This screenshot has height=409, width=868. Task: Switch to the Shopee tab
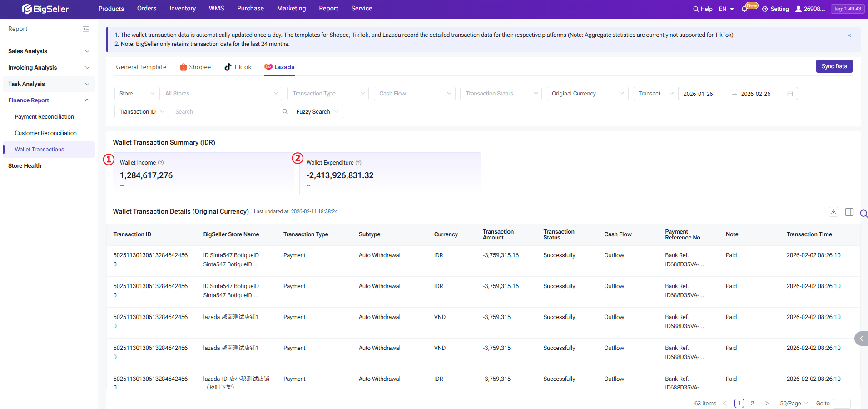[x=195, y=67]
